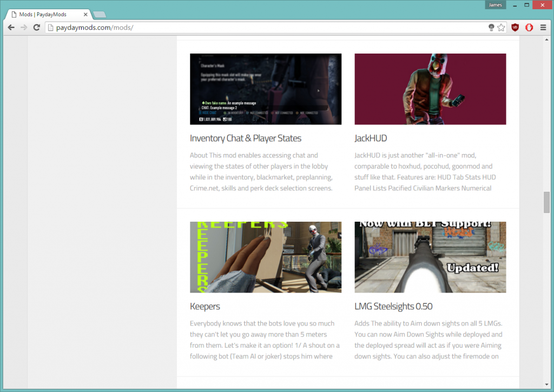Open the red Opera-style extension icon

click(x=529, y=28)
